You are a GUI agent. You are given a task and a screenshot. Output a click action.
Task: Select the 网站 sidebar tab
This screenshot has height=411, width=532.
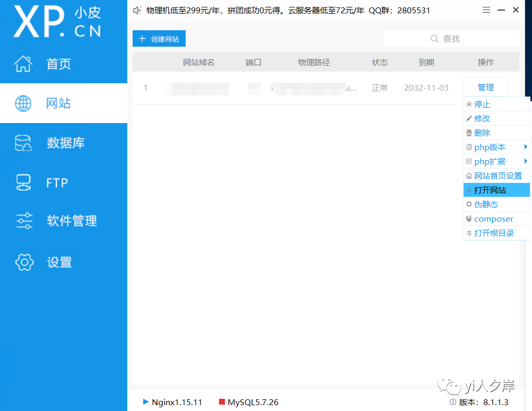(64, 103)
